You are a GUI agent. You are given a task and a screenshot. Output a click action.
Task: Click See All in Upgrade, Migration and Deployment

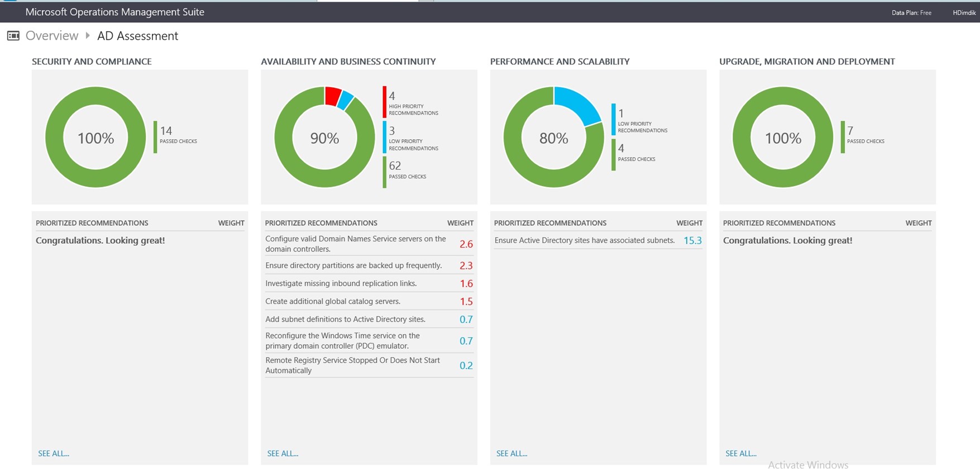pos(741,453)
